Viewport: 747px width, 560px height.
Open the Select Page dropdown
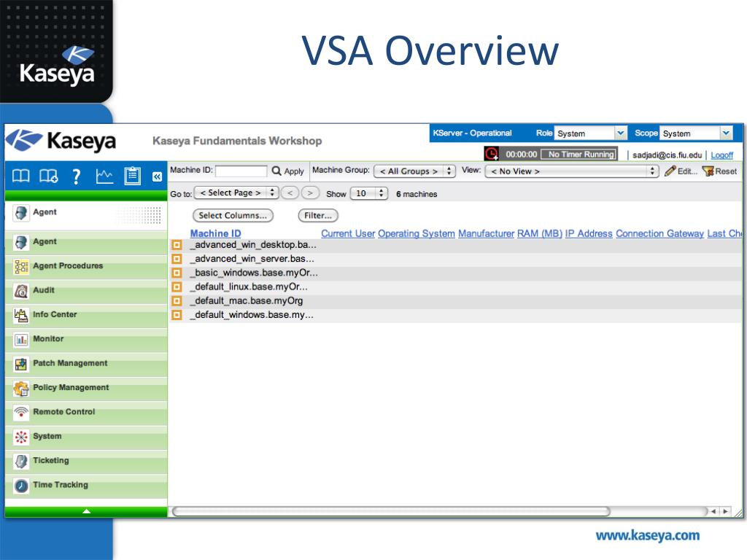click(x=236, y=192)
